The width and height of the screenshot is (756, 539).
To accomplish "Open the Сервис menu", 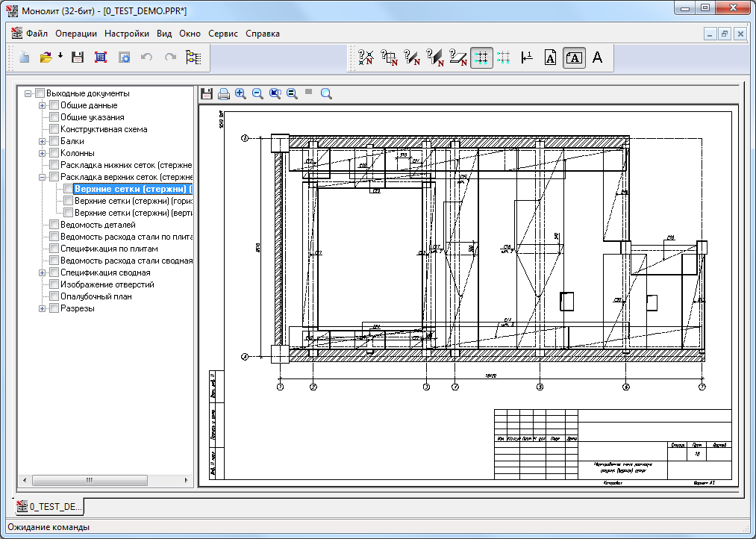I will [x=223, y=34].
